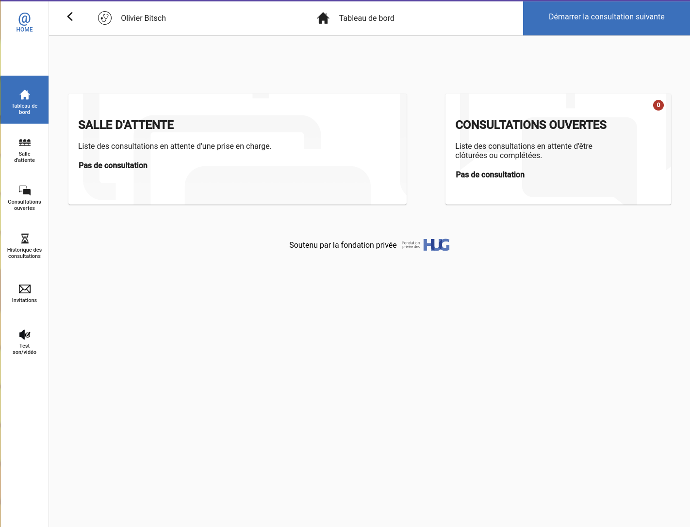Click the house icon beside Tableau de bord

pyautogui.click(x=323, y=18)
